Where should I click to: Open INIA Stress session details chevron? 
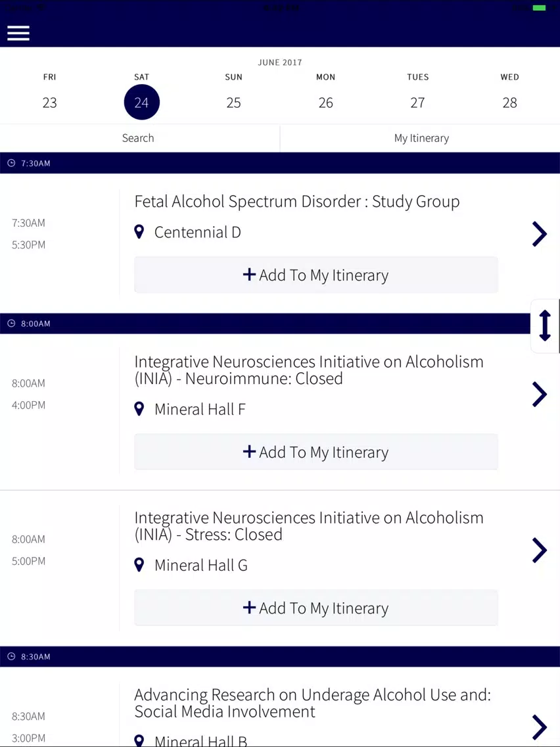tap(539, 550)
